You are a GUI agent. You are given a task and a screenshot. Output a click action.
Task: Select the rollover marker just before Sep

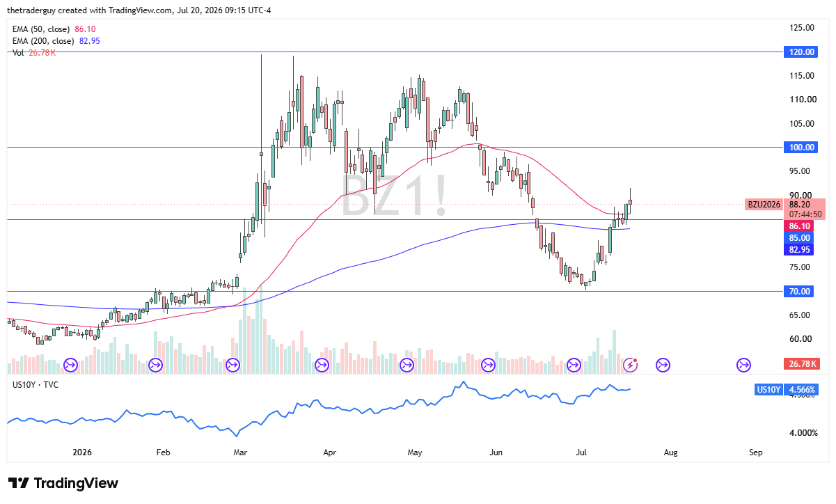point(743,364)
